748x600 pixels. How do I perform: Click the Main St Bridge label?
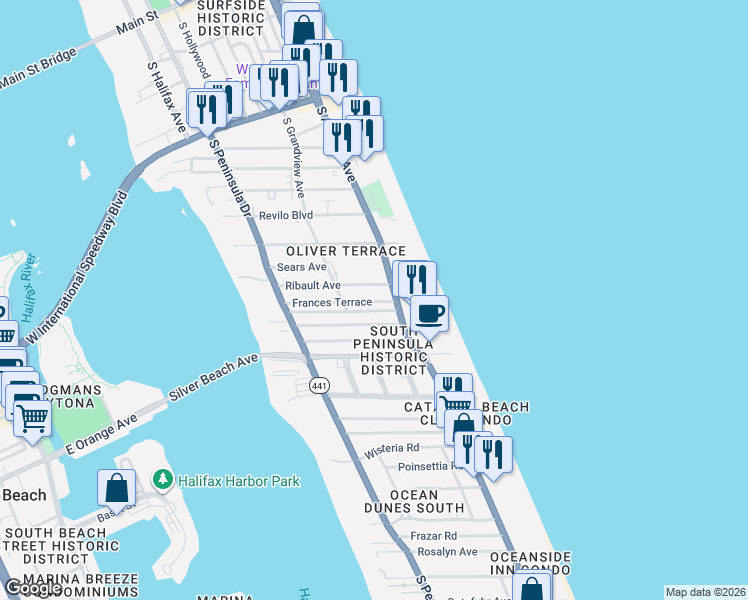click(38, 69)
